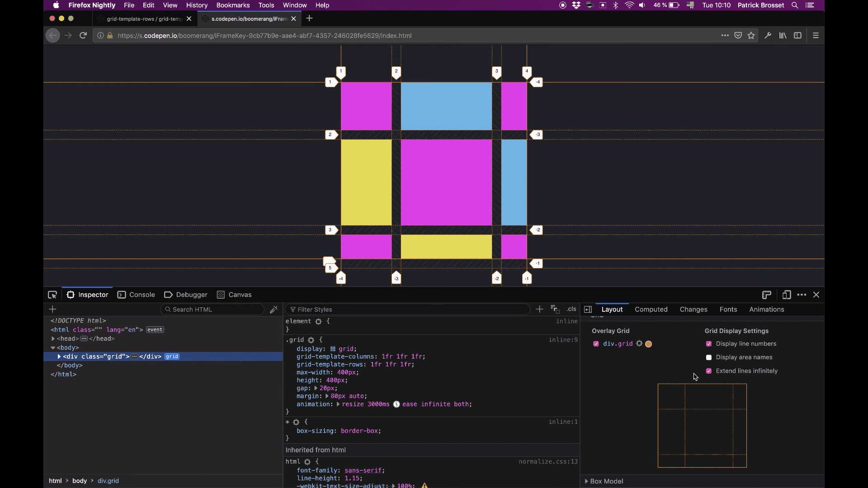Expand the margin shorthand property arrow
Image resolution: width=868 pixels, height=488 pixels.
[x=327, y=396]
